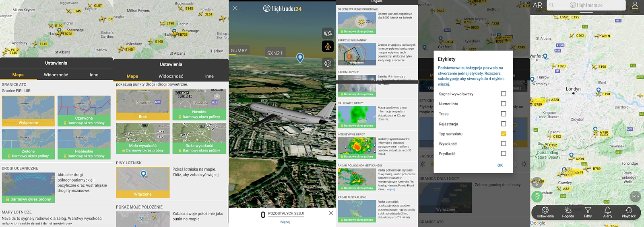This screenshot has height=227, width=644.
Task: Select Inne tab in left settings panel
Action: [x=94, y=75]
